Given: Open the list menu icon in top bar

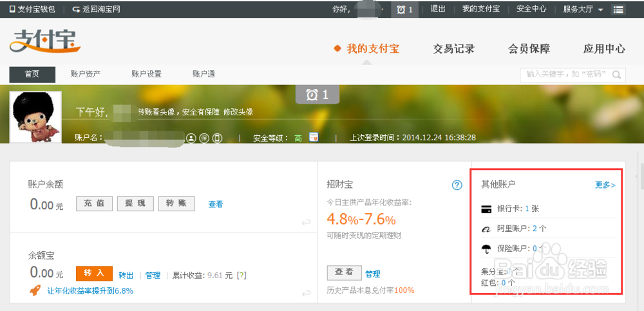Looking at the screenshot, I should coord(618,10).
